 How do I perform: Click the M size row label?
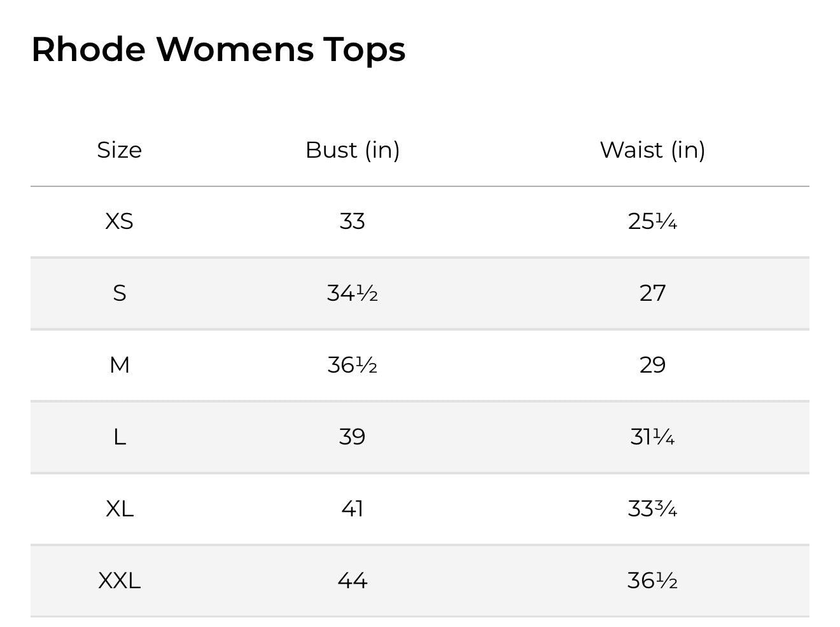[119, 365]
